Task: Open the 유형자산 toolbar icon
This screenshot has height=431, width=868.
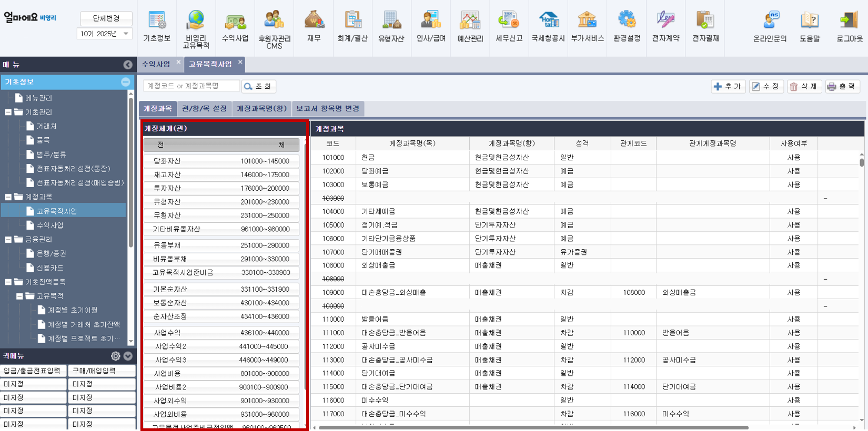Action: tap(391, 26)
